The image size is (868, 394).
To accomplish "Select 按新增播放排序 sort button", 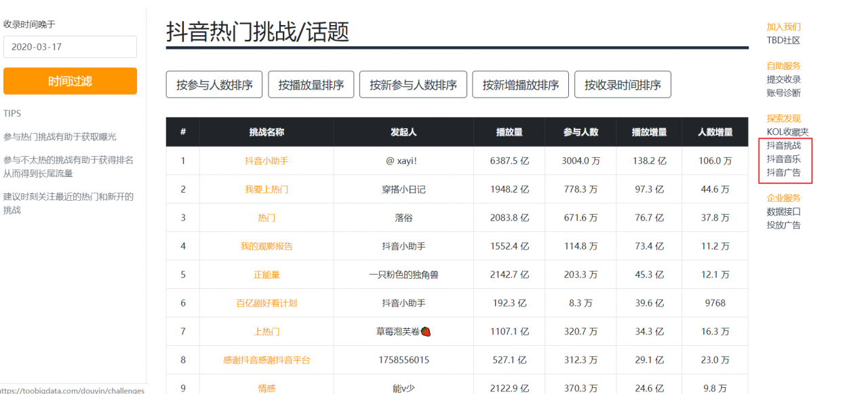I will (521, 85).
